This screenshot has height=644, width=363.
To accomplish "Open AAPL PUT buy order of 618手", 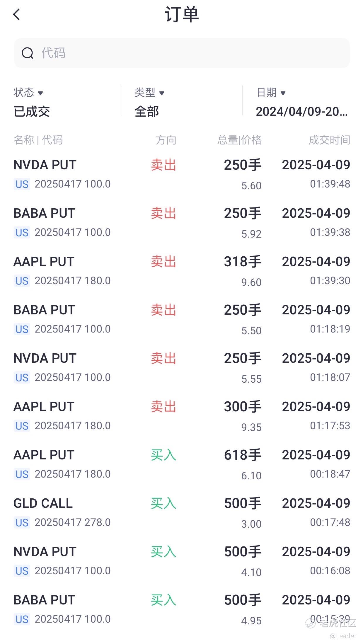I will (x=181, y=464).
